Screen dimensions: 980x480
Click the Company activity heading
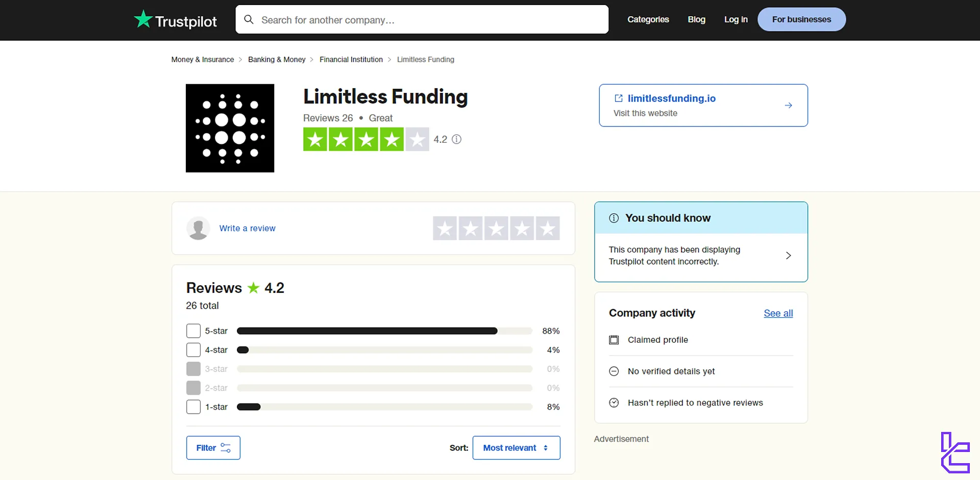[x=652, y=313]
